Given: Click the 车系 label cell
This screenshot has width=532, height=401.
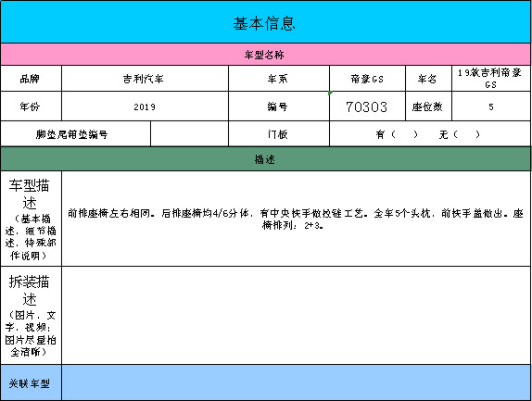Looking at the screenshot, I should [279, 79].
